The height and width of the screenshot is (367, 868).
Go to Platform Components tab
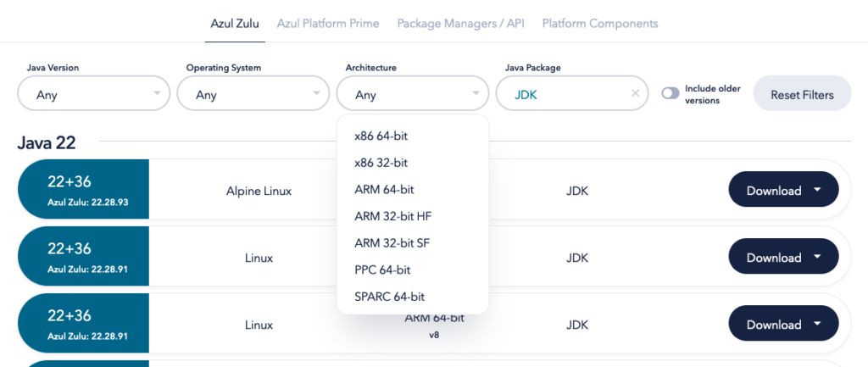[x=600, y=23]
